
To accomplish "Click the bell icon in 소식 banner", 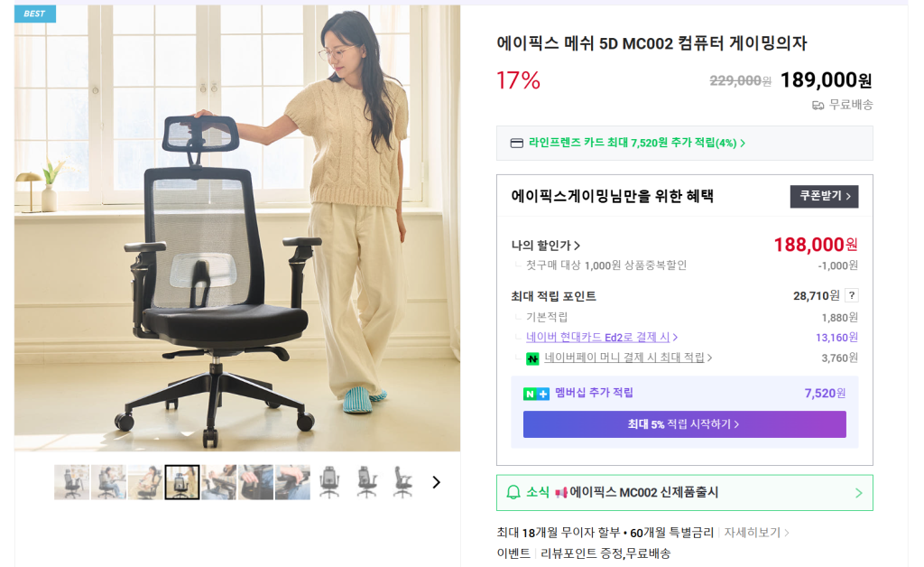I will 513,492.
